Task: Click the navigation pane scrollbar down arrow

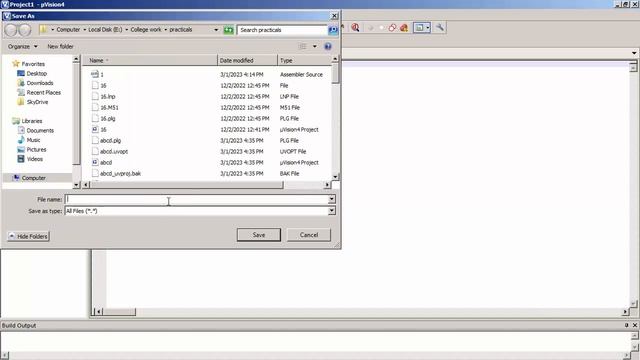Action: click(x=76, y=185)
